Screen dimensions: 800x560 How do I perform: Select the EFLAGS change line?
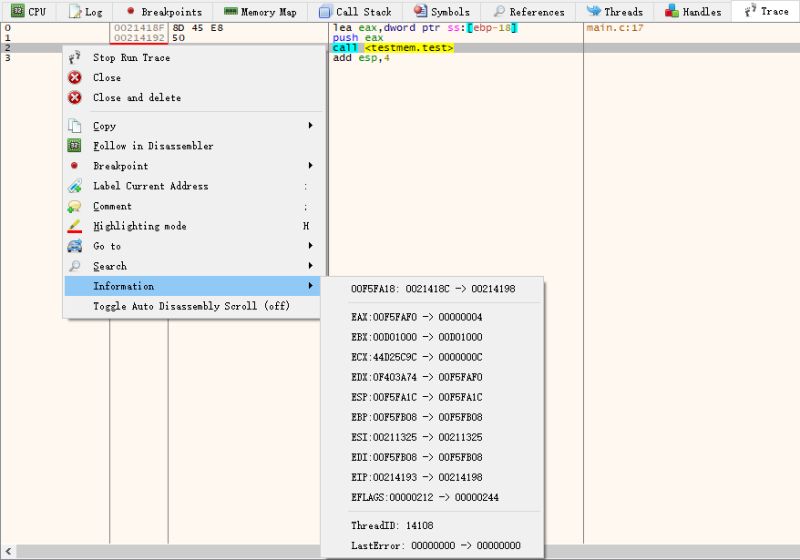tap(433, 497)
